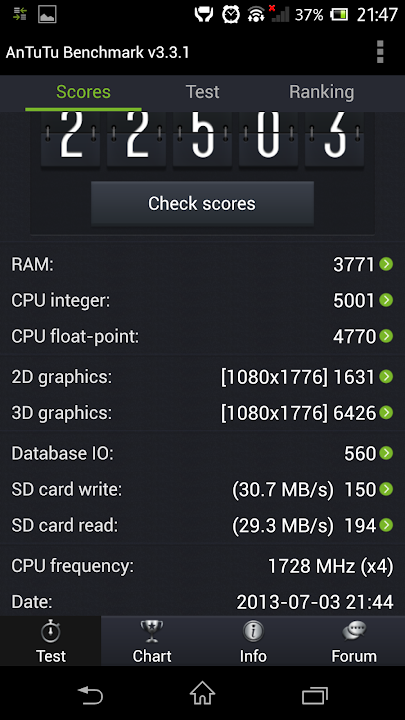Screen dimensions: 405x720
Task: Click the Check scores button
Action: pyautogui.click(x=202, y=203)
